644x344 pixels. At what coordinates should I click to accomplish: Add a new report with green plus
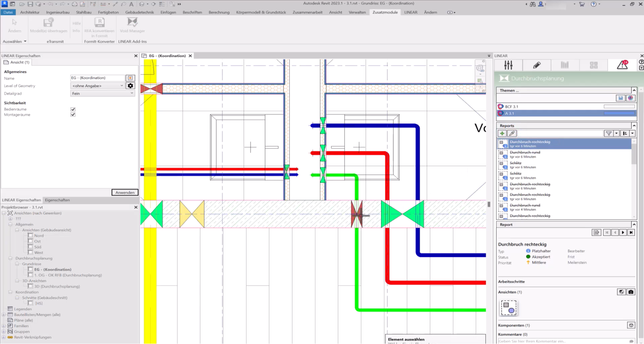502,133
